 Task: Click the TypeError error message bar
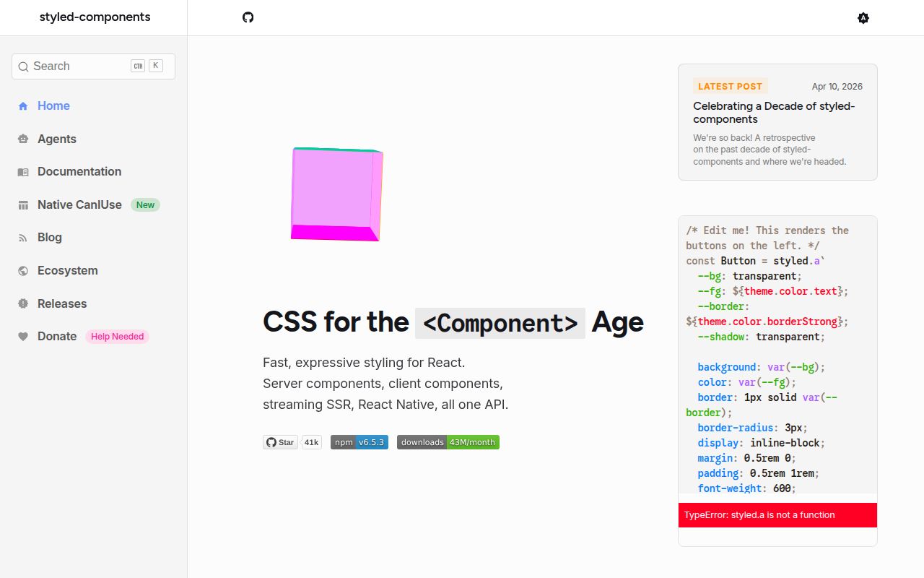click(x=777, y=515)
